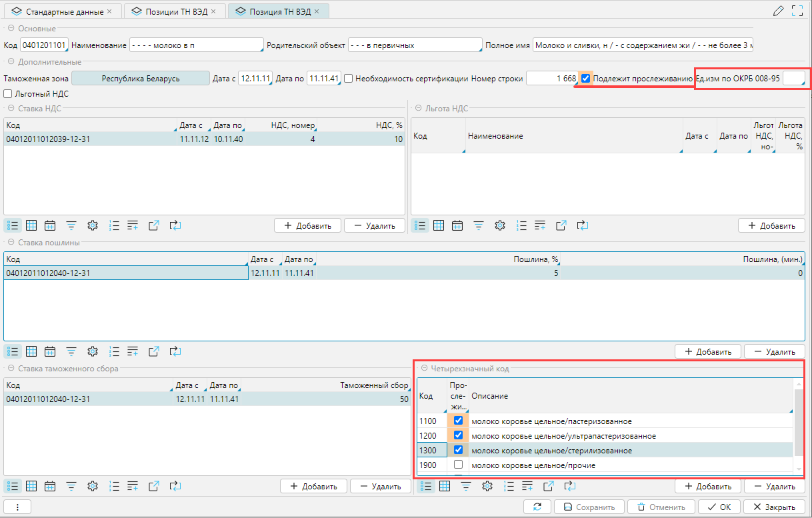Click the pencil edit icon at top right
The image size is (812, 518).
tap(778, 11)
